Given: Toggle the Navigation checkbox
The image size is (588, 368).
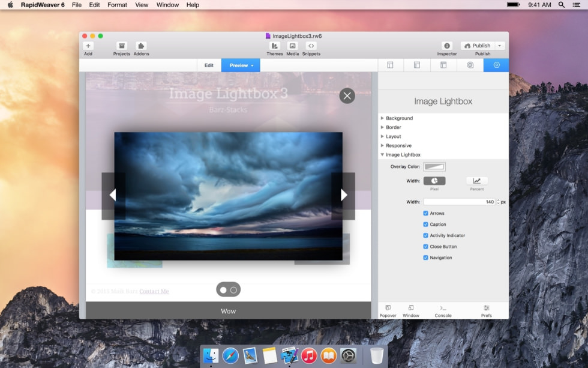Looking at the screenshot, I should pos(425,258).
